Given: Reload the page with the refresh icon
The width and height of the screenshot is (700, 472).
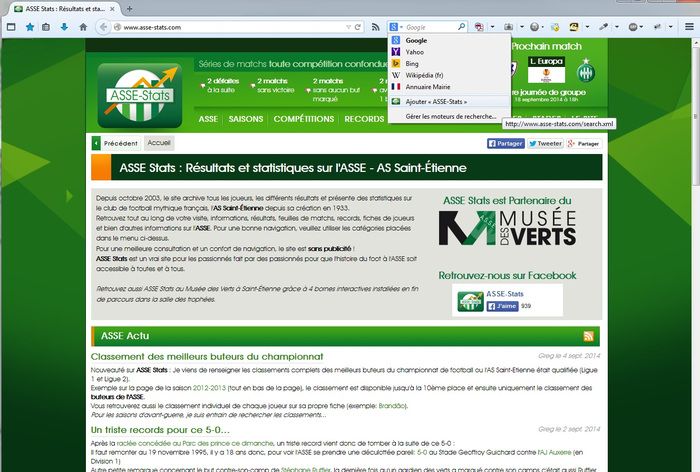Looking at the screenshot, I should pyautogui.click(x=358, y=27).
